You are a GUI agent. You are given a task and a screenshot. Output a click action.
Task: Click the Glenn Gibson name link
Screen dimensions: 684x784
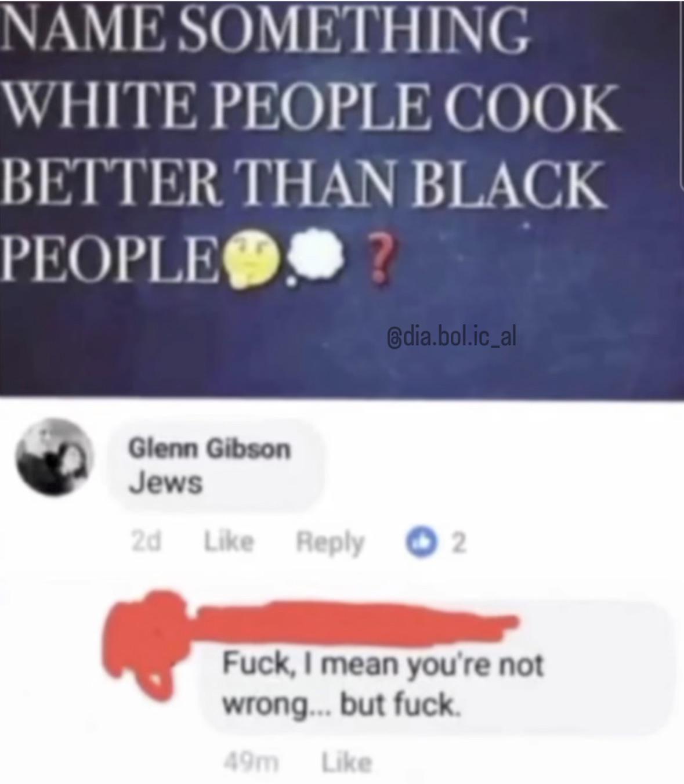click(x=209, y=449)
